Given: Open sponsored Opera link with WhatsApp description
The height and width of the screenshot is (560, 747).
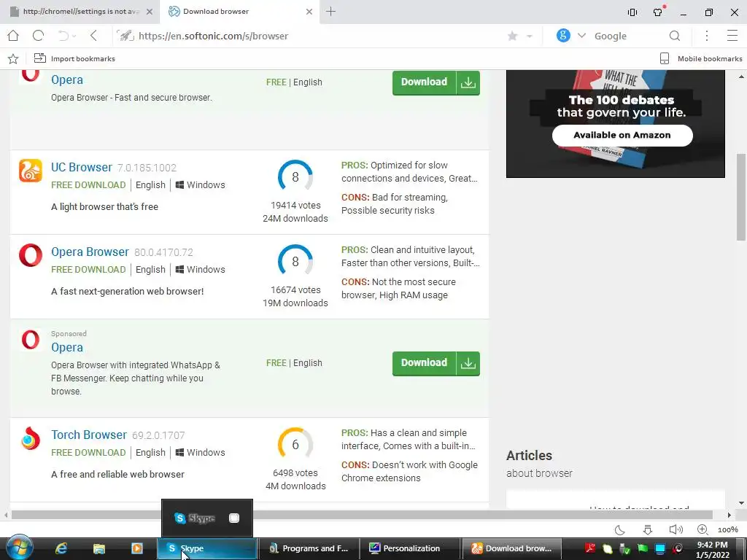Looking at the screenshot, I should coord(67,347).
